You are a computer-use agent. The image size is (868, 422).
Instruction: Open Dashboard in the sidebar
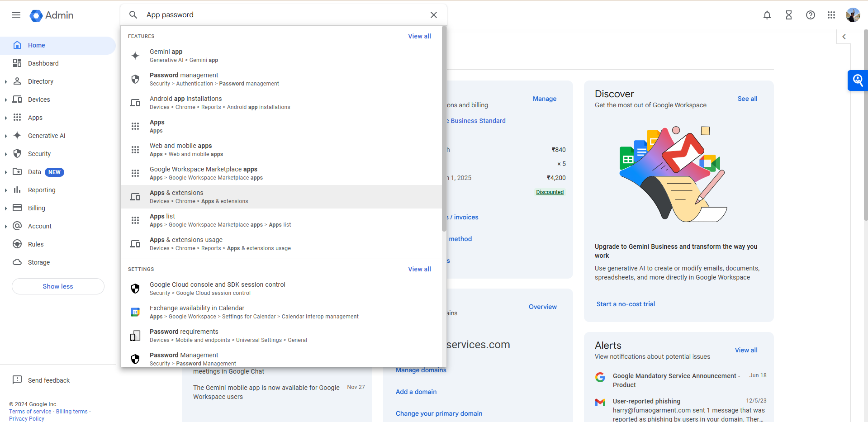[58, 63]
